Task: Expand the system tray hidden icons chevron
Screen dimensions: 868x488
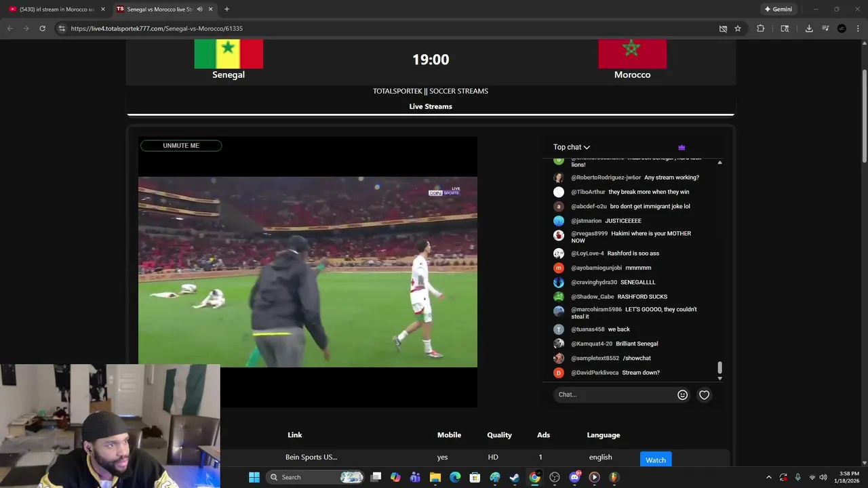Action: [x=768, y=477]
